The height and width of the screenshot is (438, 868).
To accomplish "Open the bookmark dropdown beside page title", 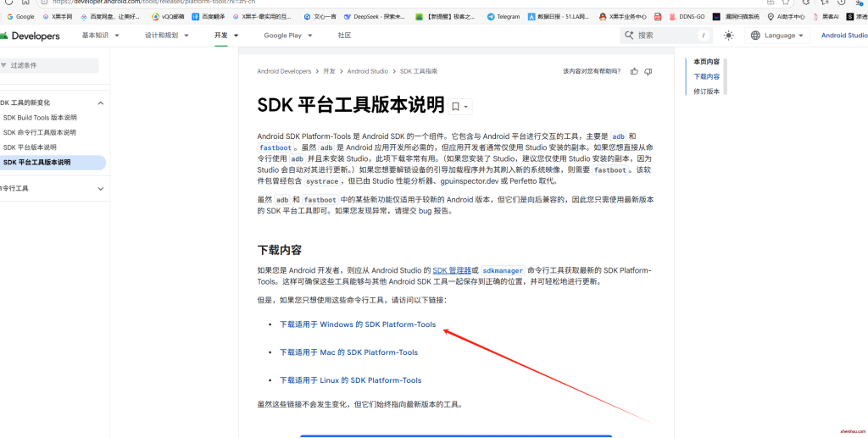I will point(460,106).
